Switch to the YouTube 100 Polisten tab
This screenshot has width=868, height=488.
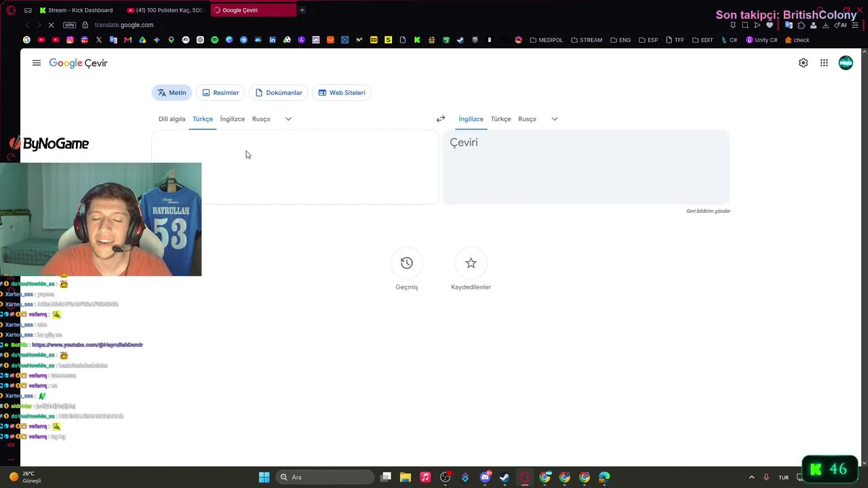tap(165, 10)
